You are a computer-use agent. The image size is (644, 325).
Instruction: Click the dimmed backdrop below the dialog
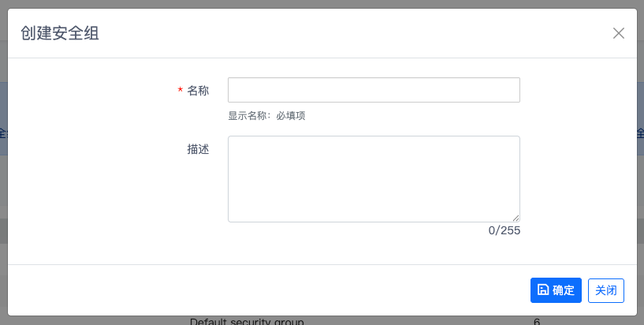click(x=79, y=321)
